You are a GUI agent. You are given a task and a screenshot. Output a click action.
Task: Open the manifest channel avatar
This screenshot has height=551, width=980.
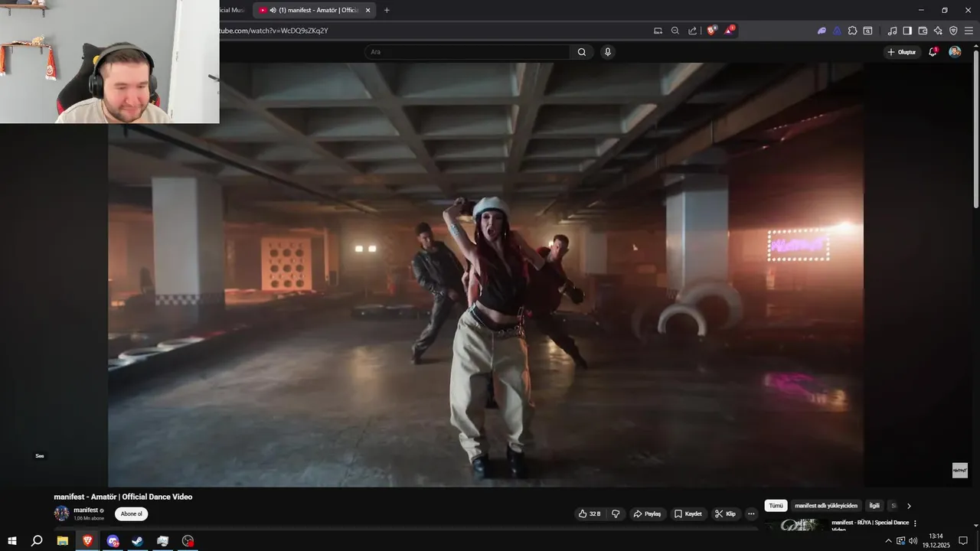click(61, 514)
